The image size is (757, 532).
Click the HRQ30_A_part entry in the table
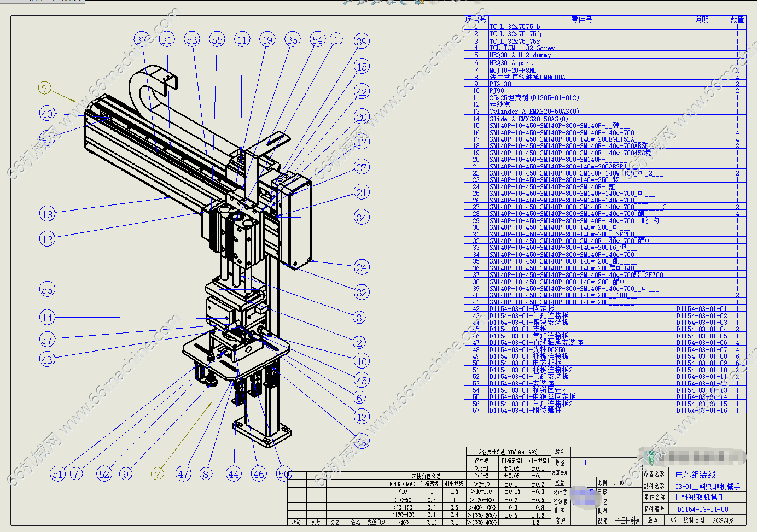[x=511, y=63]
